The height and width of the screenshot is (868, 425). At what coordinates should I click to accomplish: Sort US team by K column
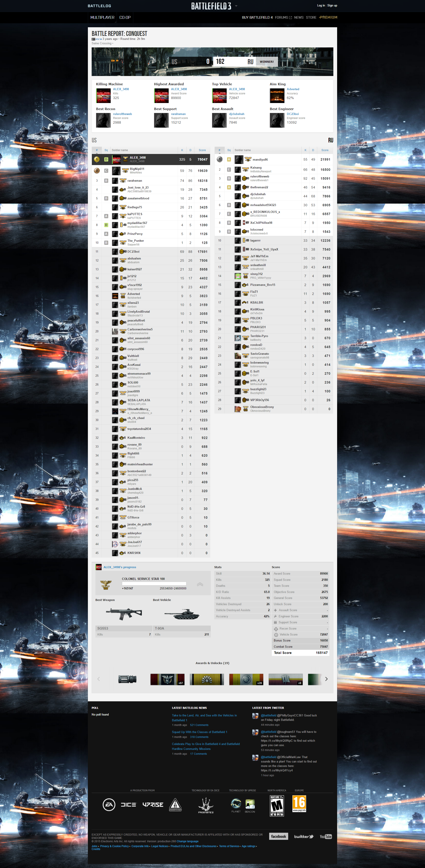click(182, 150)
